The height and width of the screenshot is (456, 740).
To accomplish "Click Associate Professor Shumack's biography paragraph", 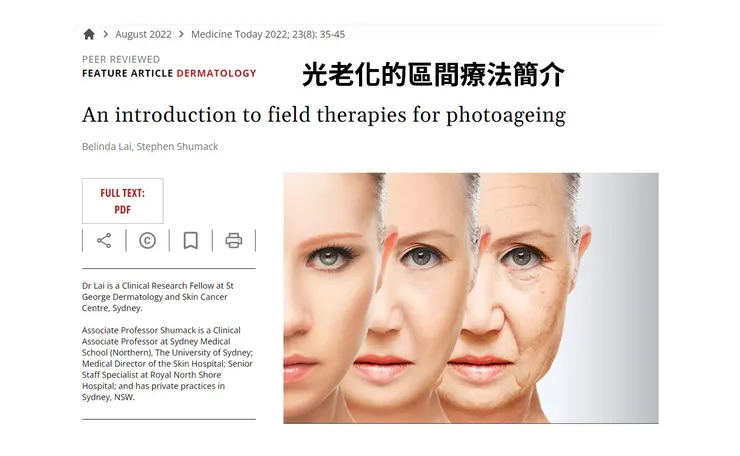I will pos(168,363).
